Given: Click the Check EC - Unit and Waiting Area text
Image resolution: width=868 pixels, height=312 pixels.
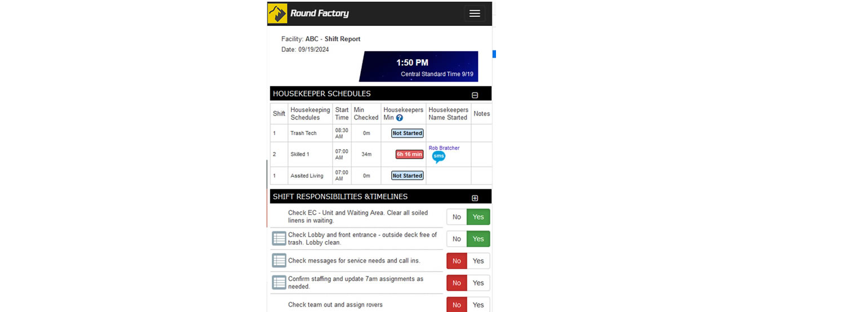Looking at the screenshot, I should coord(358,217).
